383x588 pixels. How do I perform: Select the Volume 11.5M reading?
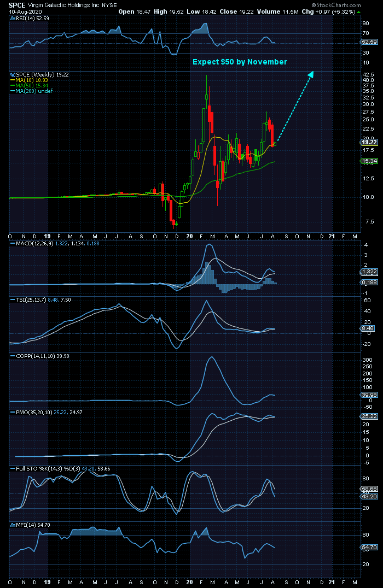pyautogui.click(x=278, y=11)
